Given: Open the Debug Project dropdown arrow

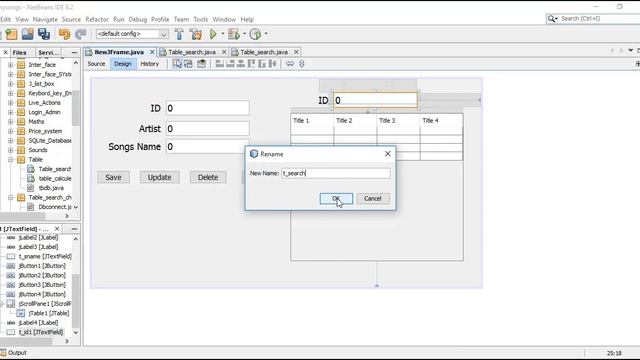Looking at the screenshot, I should click(x=244, y=34).
